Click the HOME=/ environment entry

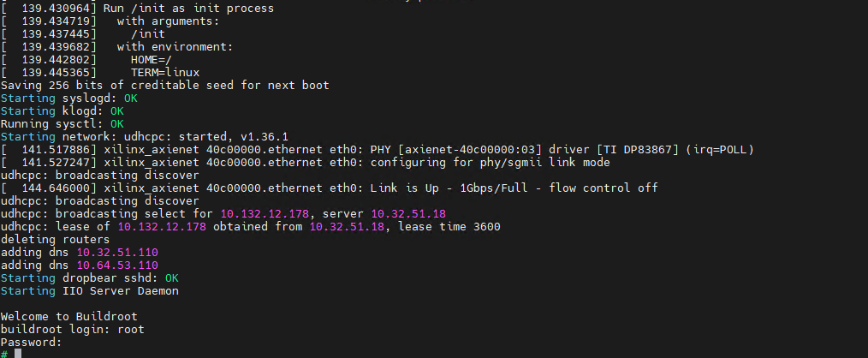(x=151, y=59)
